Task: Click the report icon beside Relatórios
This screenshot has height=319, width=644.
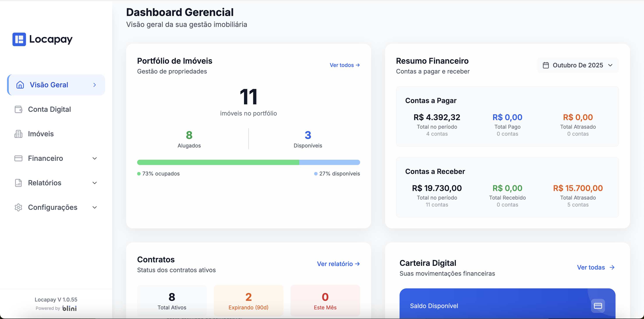Action: [18, 183]
